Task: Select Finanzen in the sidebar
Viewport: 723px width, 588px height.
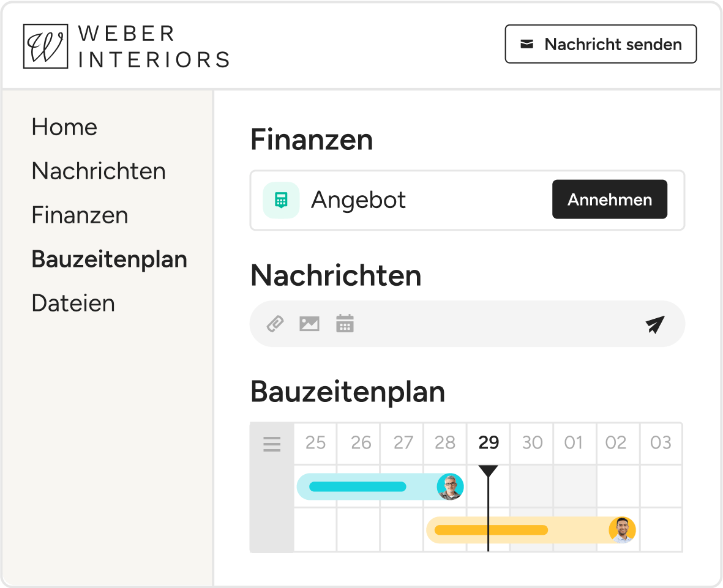Action: [80, 215]
